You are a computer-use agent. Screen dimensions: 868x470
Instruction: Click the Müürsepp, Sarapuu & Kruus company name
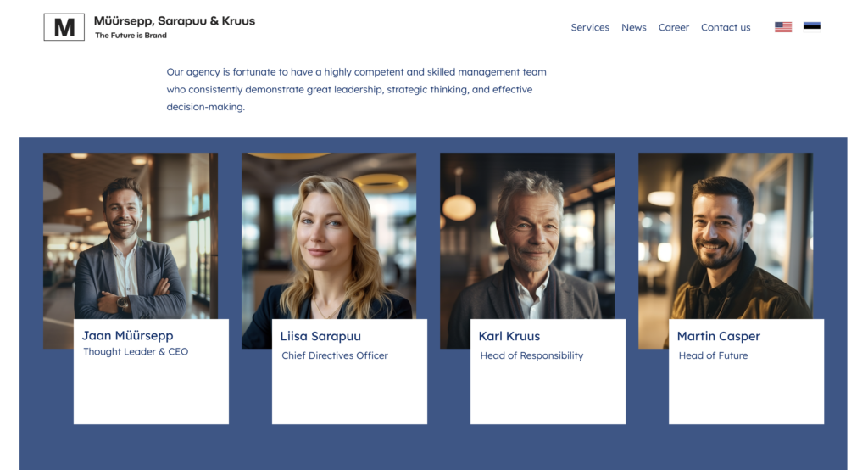pos(175,21)
